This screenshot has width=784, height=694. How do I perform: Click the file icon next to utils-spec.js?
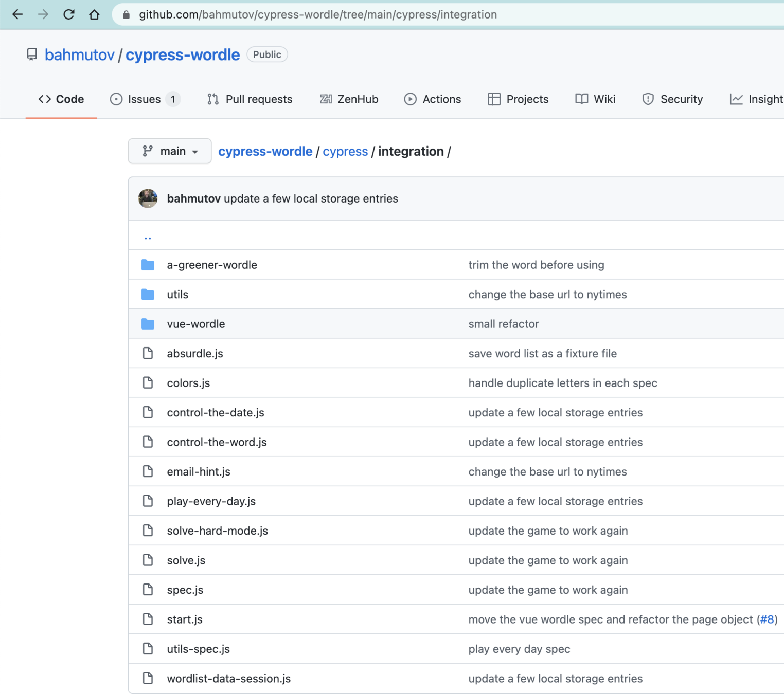[x=148, y=649]
